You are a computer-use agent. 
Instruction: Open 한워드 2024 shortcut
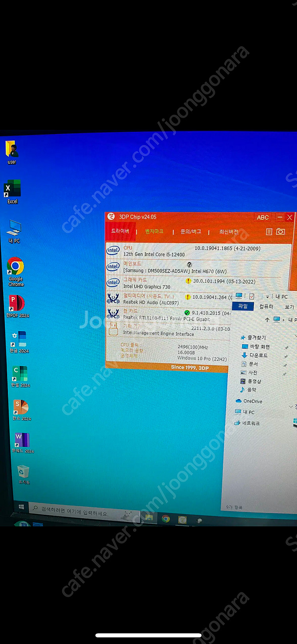click(23, 443)
